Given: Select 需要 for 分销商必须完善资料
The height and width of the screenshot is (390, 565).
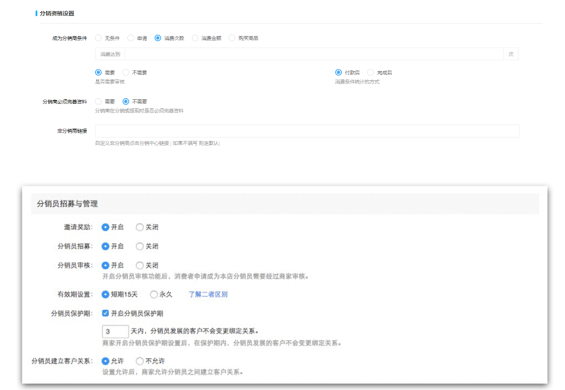Looking at the screenshot, I should tap(98, 101).
